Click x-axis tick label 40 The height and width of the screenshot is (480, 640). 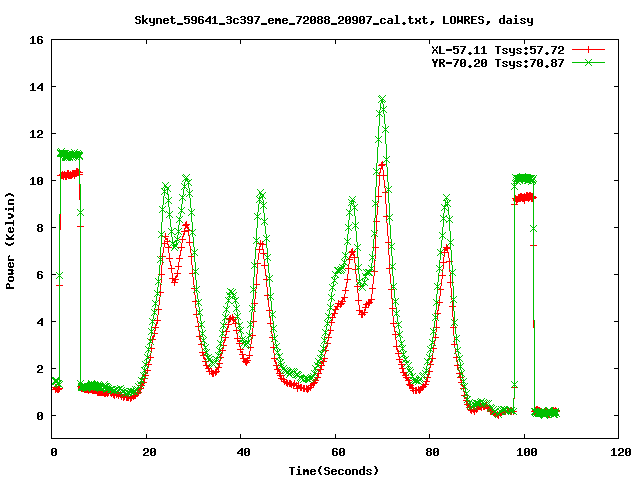tap(243, 452)
